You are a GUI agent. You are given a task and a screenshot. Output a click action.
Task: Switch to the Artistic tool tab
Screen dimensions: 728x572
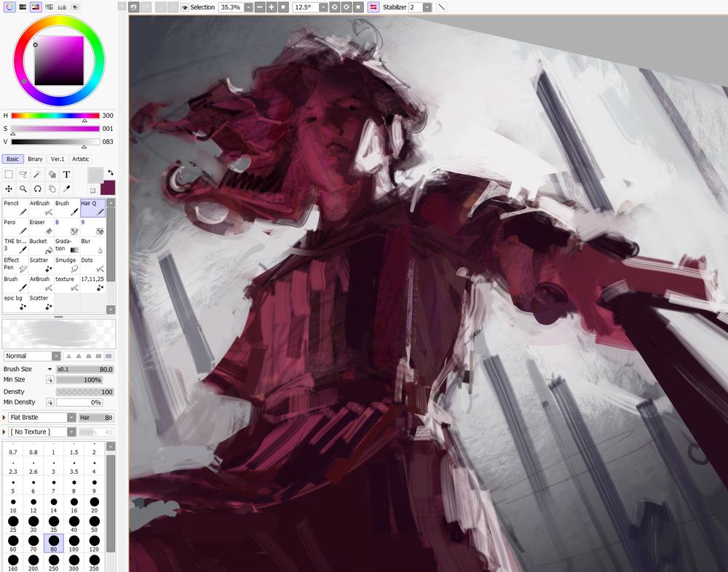tap(80, 159)
